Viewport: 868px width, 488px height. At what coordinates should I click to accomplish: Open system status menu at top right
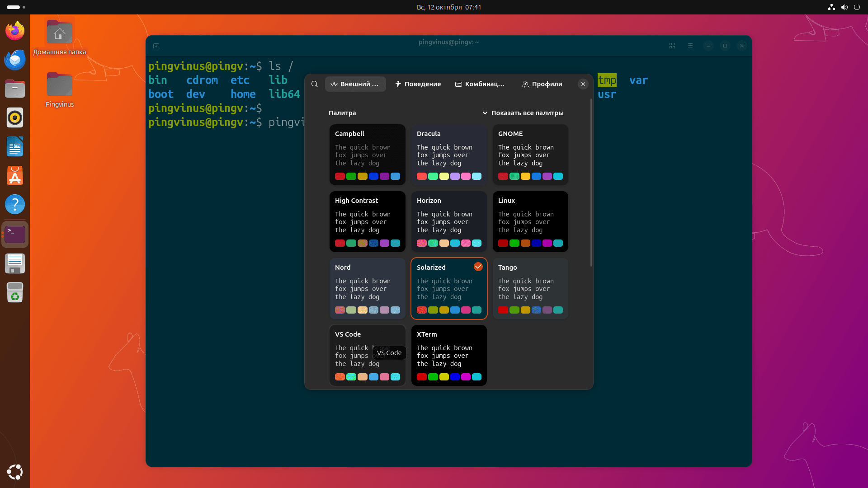[x=844, y=7]
